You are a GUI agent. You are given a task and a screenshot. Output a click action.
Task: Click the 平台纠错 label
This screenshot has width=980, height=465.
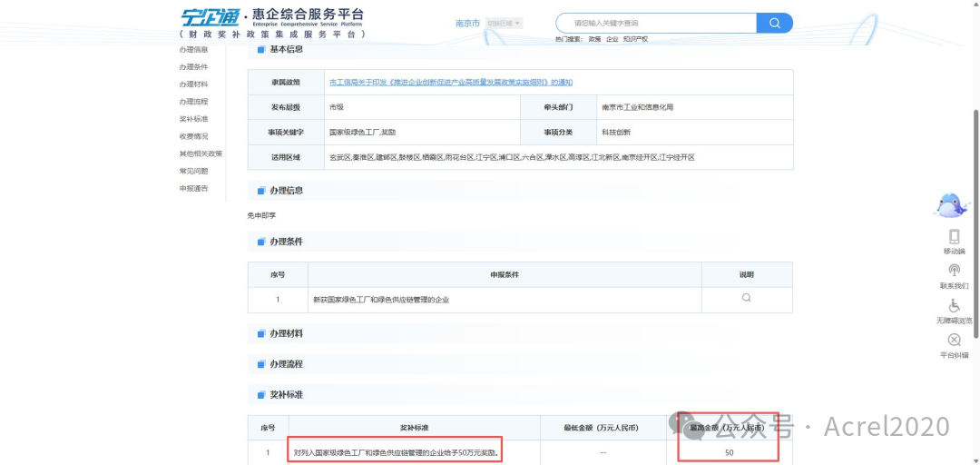[x=954, y=355]
